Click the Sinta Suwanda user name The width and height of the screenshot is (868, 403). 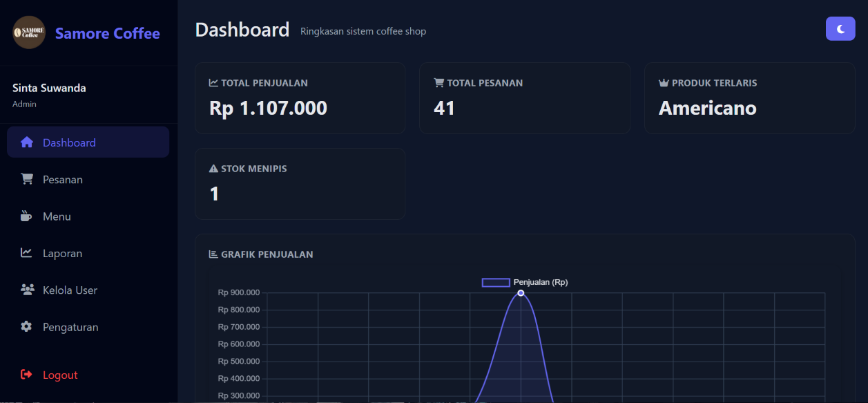pyautogui.click(x=49, y=88)
